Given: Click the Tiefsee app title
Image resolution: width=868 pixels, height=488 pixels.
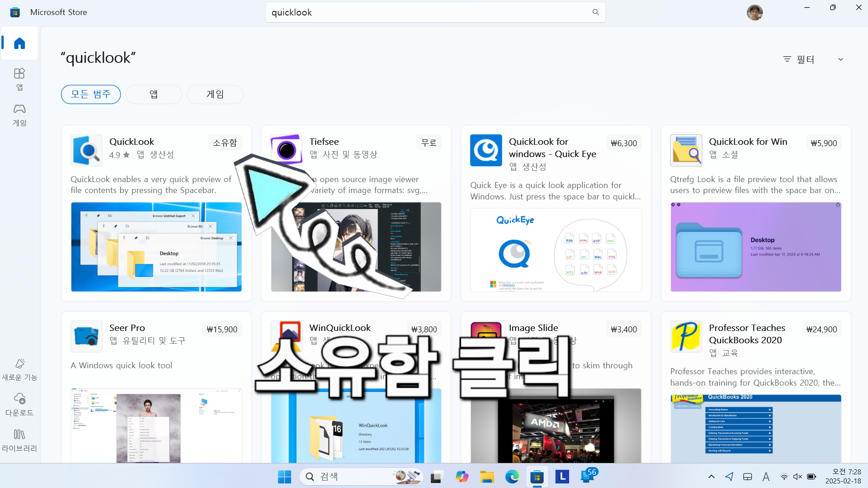Looking at the screenshot, I should [324, 142].
